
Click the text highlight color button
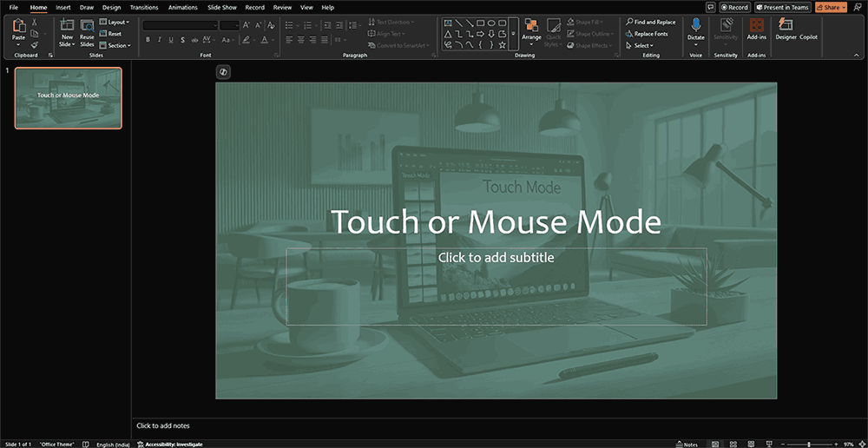tap(246, 40)
